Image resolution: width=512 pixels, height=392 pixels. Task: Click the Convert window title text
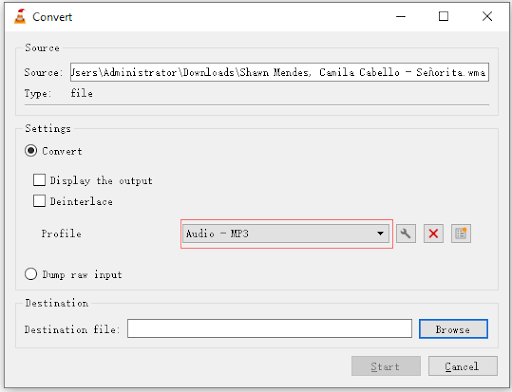click(x=52, y=17)
